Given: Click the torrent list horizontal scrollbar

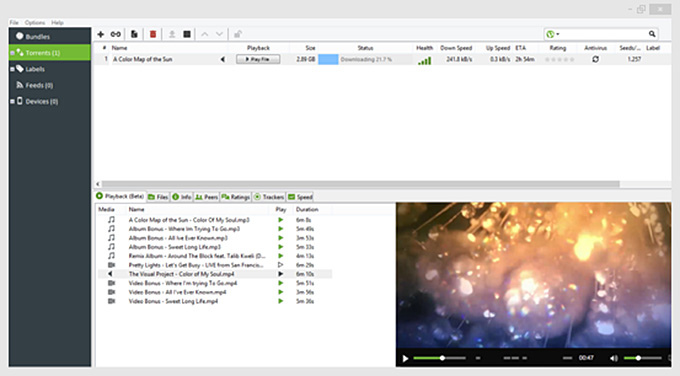Looking at the screenshot, I should pos(361,184).
